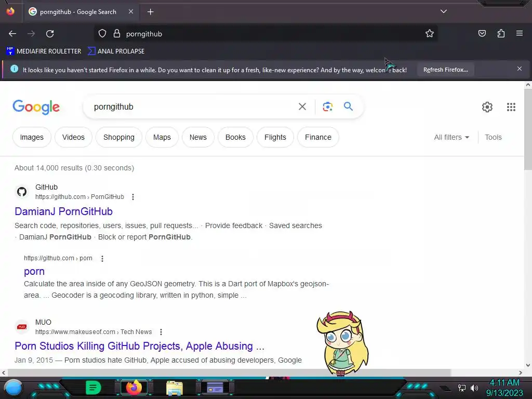Open File Explorer from taskbar
The image size is (532, 399).
click(x=175, y=388)
